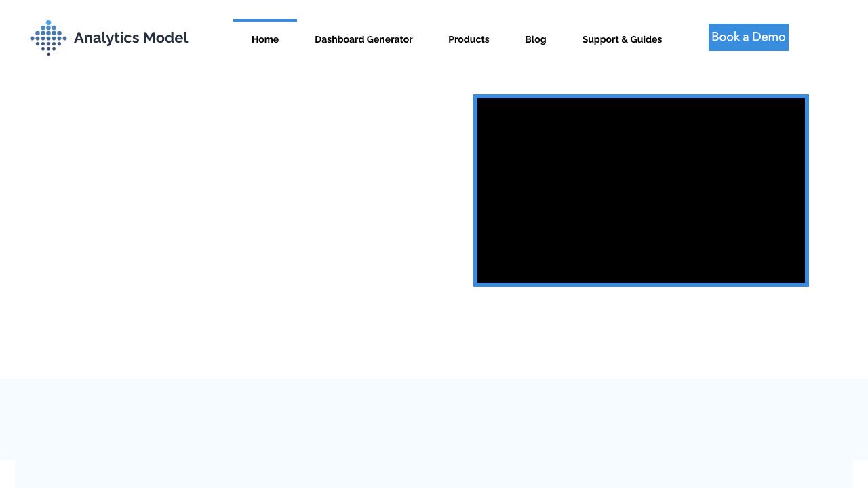This screenshot has width=868, height=488.
Task: Play the black video panel
Action: click(641, 190)
